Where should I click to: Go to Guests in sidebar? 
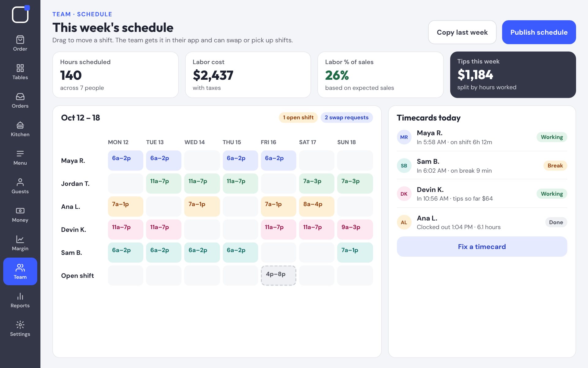[x=20, y=186]
